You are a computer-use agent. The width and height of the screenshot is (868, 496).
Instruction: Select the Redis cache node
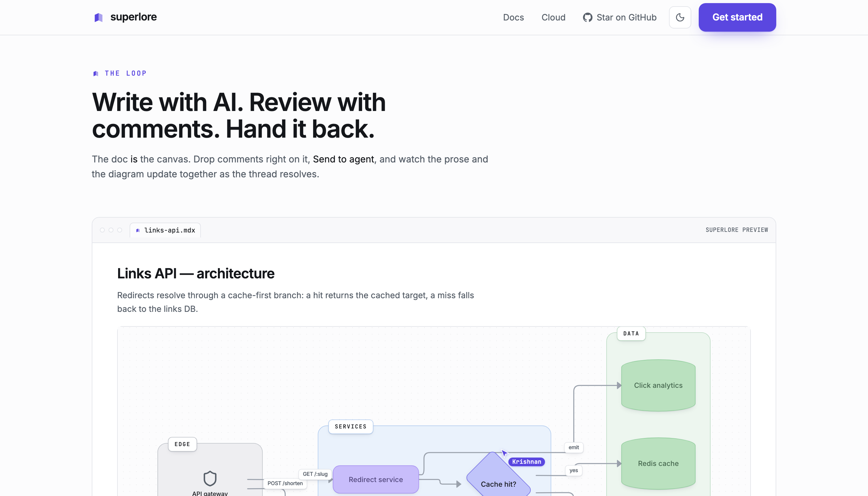coord(658,463)
